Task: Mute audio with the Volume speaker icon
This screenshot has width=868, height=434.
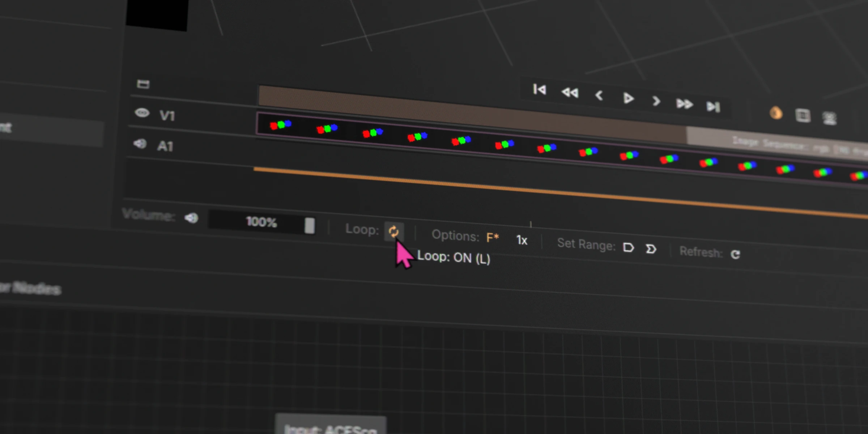Action: pyautogui.click(x=191, y=217)
